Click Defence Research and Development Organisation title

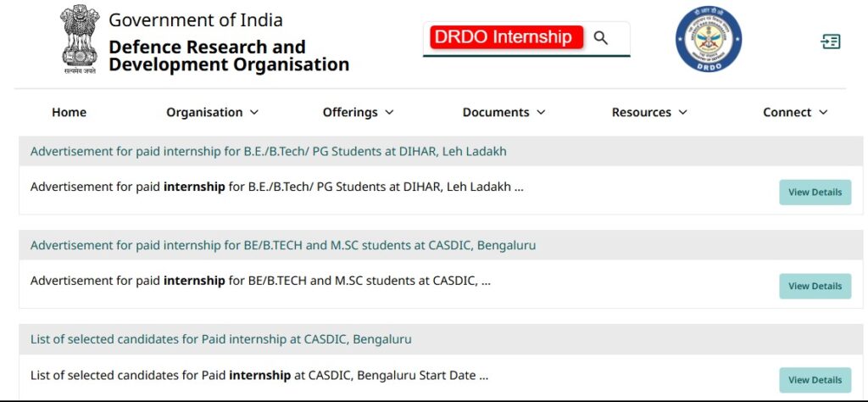[x=228, y=56]
